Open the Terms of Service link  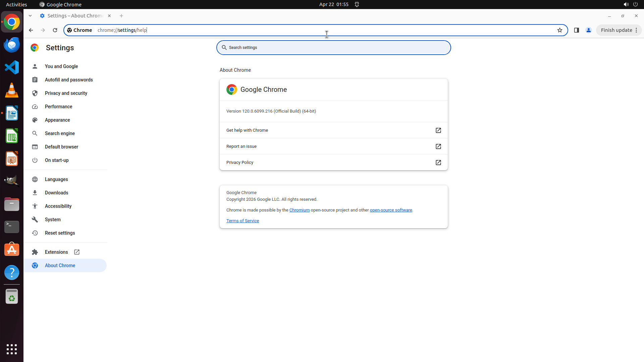click(243, 221)
